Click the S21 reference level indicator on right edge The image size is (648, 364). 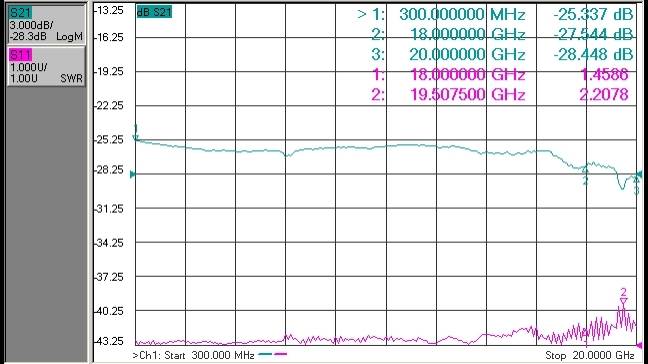[x=639, y=174]
